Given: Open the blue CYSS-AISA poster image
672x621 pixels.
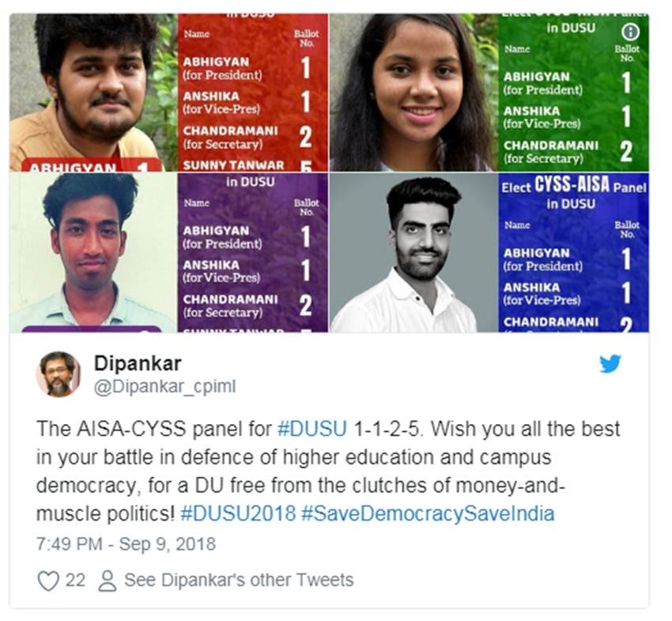Looking at the screenshot, I should click(x=489, y=252).
